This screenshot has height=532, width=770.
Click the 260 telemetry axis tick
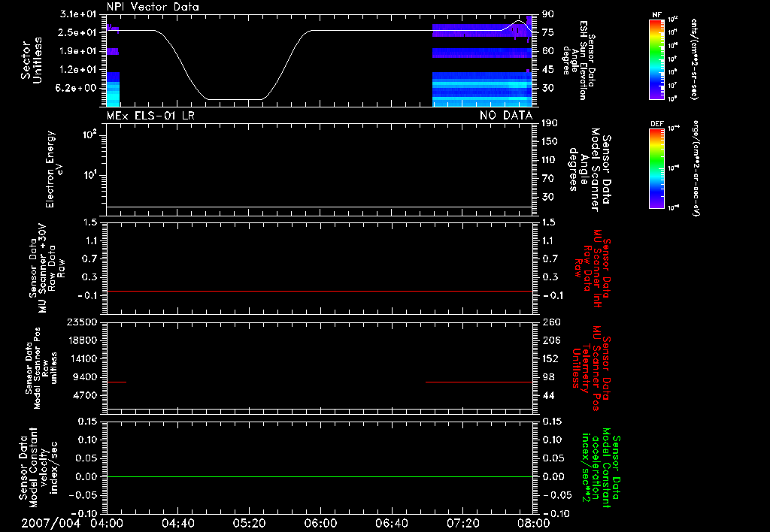551,322
